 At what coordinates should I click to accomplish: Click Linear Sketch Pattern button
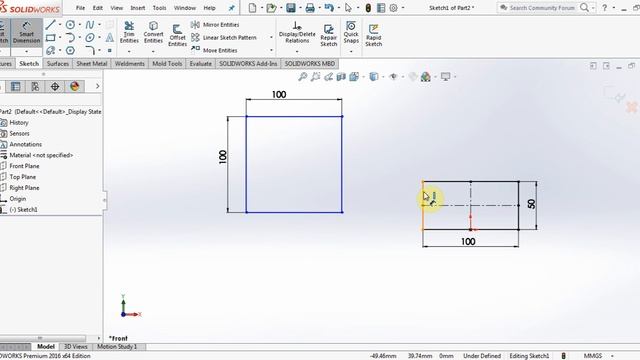[x=224, y=38]
